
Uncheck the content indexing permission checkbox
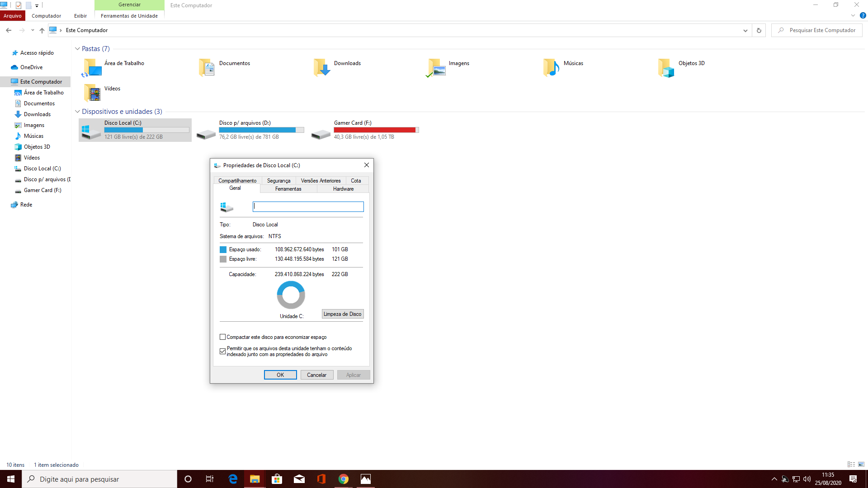pyautogui.click(x=222, y=351)
